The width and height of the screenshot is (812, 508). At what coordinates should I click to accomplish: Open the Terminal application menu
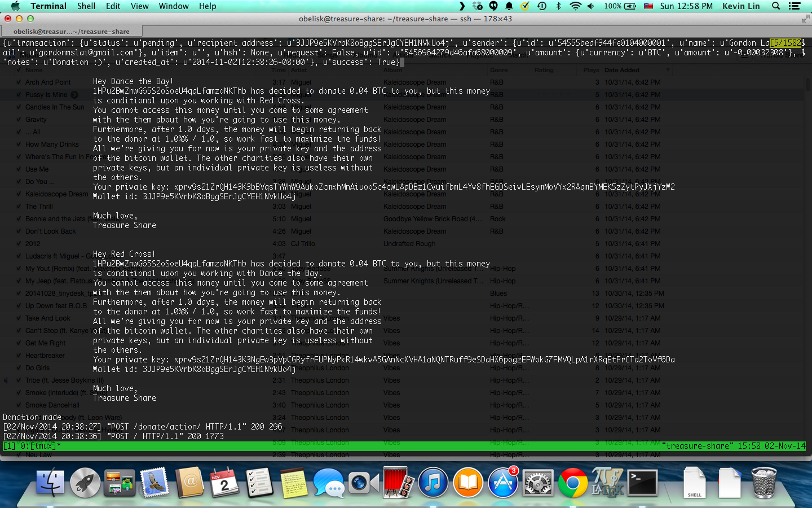(x=48, y=6)
